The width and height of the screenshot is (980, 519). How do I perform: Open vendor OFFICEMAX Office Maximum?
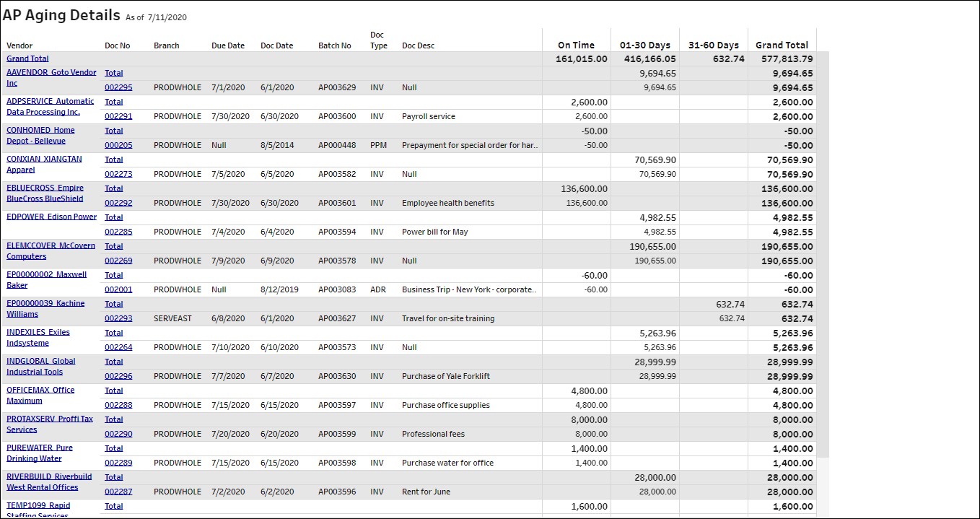[40, 396]
